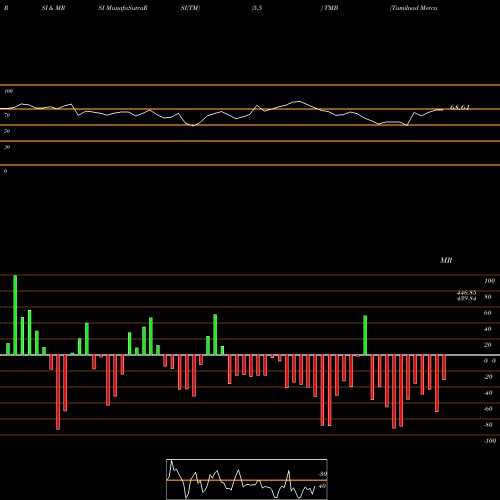Click the MR axis '0 0' zero label
Screen dimensions: 500x500
[490, 361]
